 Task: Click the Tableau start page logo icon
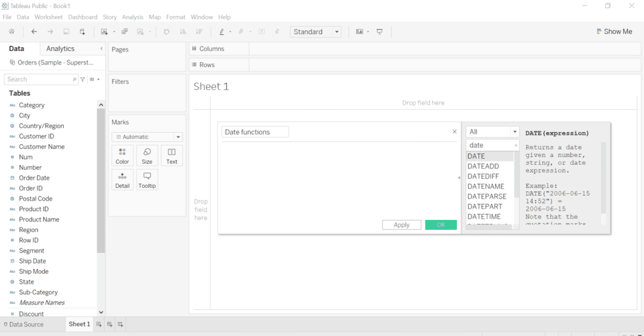pos(11,32)
